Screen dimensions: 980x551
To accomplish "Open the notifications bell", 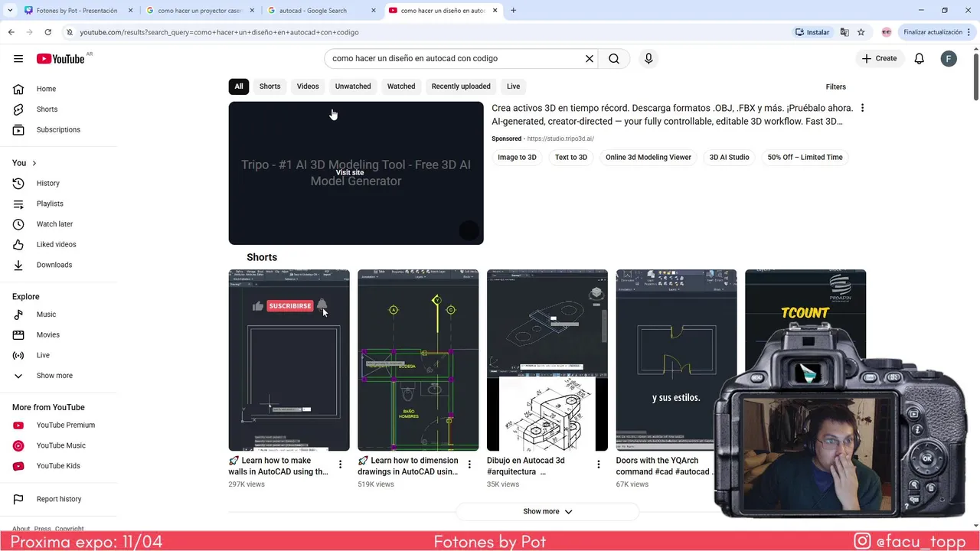I will [x=920, y=59].
